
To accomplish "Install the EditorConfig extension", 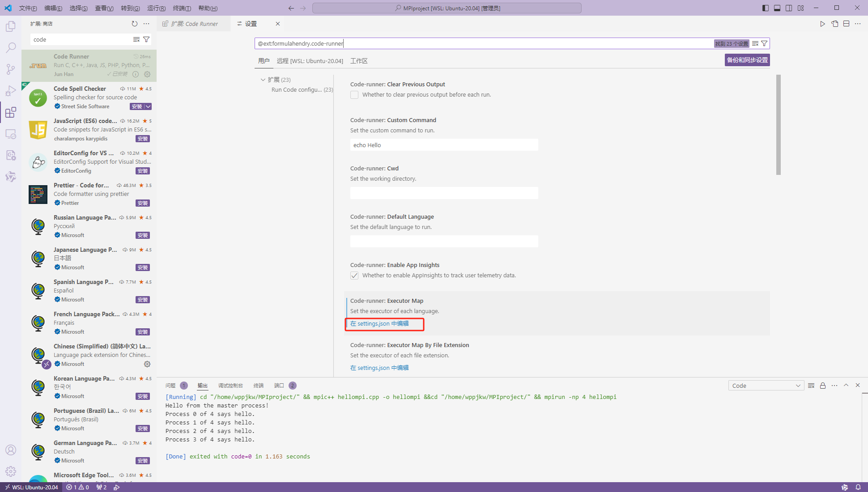I will pyautogui.click(x=143, y=171).
